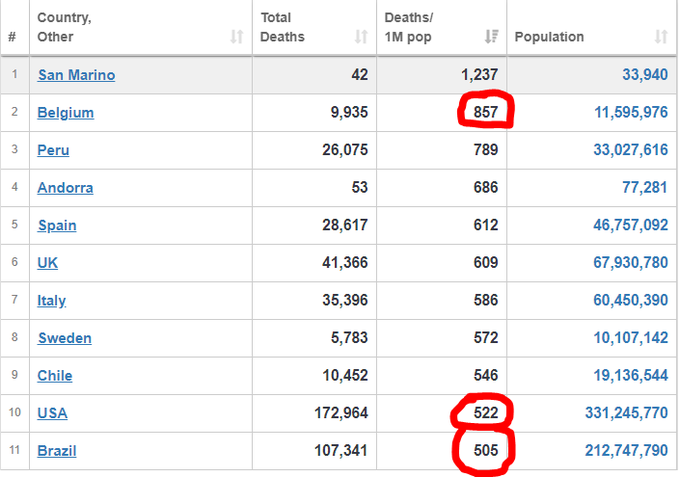Click the Population header text
The height and width of the screenshot is (477, 680).
tap(549, 36)
